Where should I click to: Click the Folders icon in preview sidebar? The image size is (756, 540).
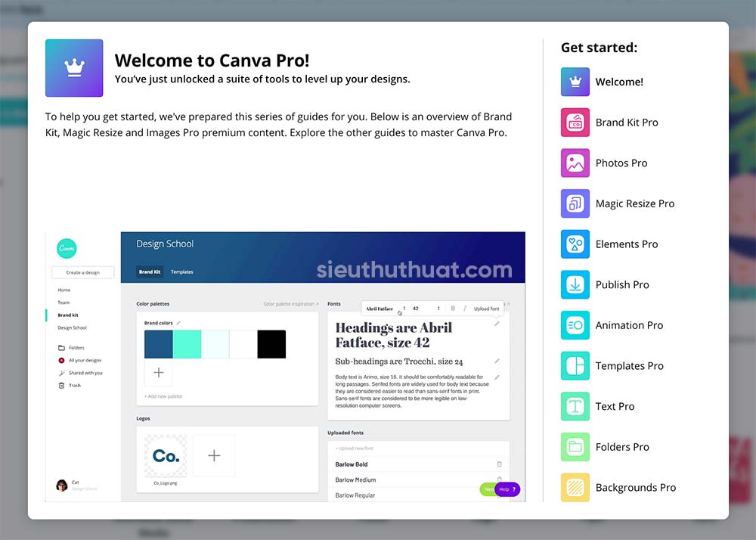(61, 348)
